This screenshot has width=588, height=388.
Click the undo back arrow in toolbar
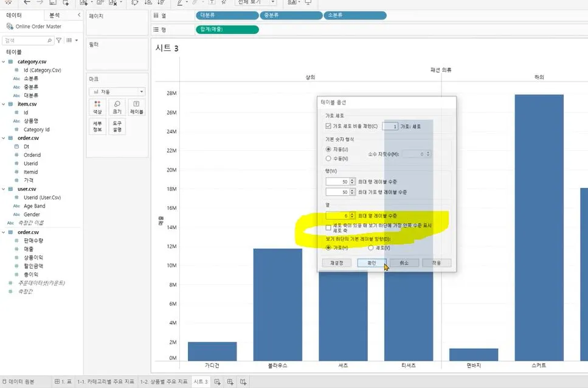point(27,2)
